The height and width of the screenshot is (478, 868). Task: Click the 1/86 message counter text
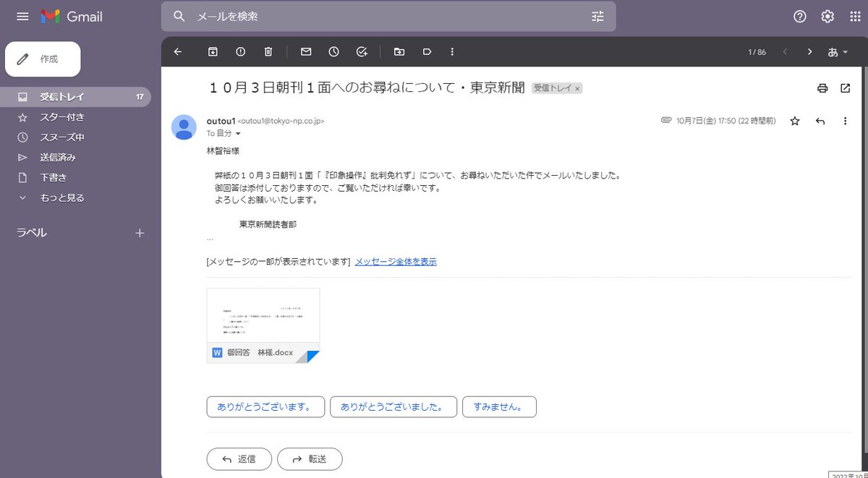tap(757, 52)
